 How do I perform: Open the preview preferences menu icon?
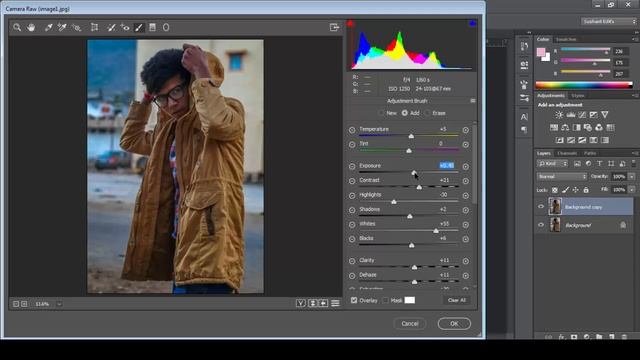pyautogui.click(x=335, y=303)
